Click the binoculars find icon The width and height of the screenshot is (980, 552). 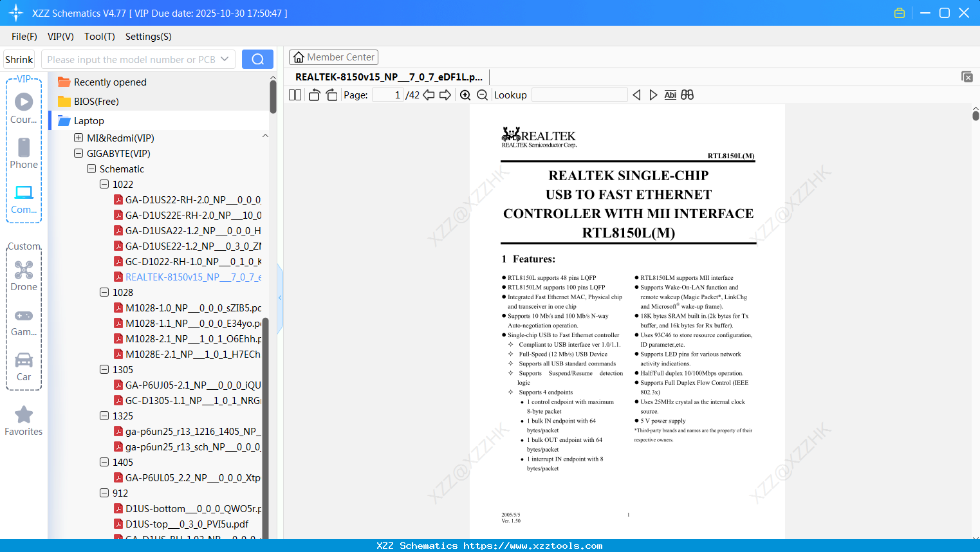pos(687,95)
